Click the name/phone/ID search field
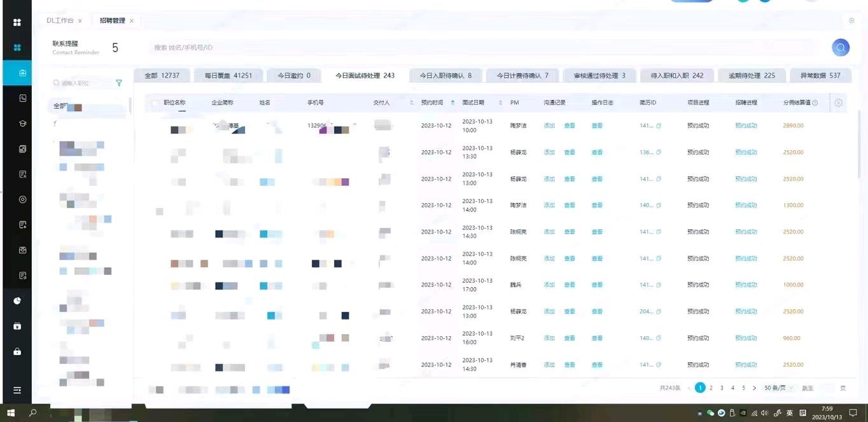 pyautogui.click(x=484, y=48)
